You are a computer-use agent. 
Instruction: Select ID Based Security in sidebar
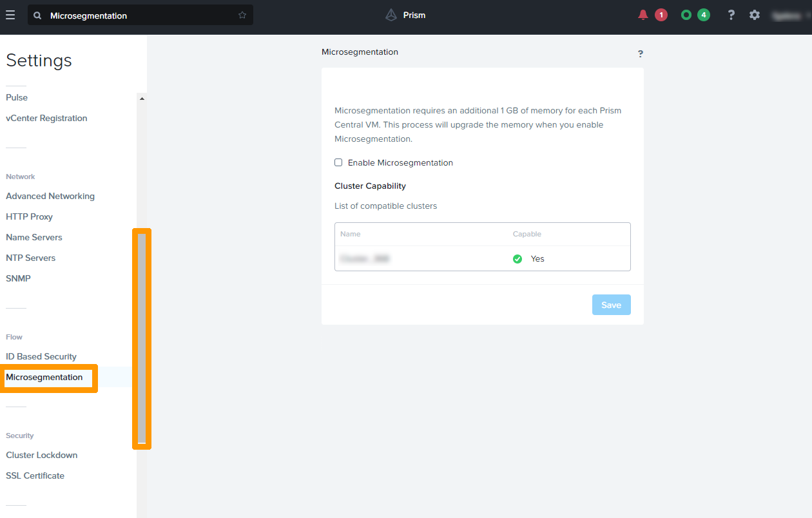coord(41,356)
